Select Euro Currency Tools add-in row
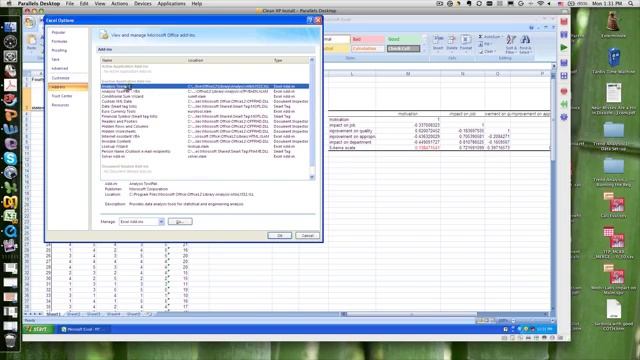 [x=205, y=111]
